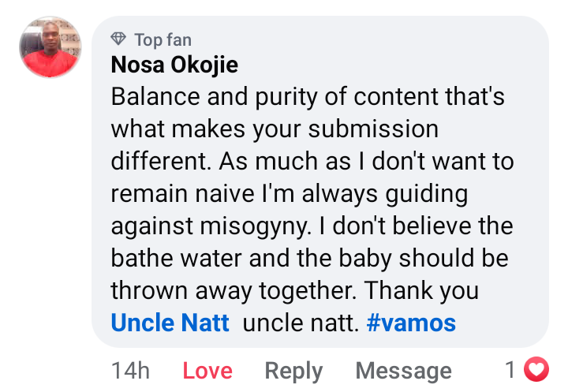Toggle the Love reaction on the comment
This screenshot has height=392, width=568.
click(x=208, y=370)
